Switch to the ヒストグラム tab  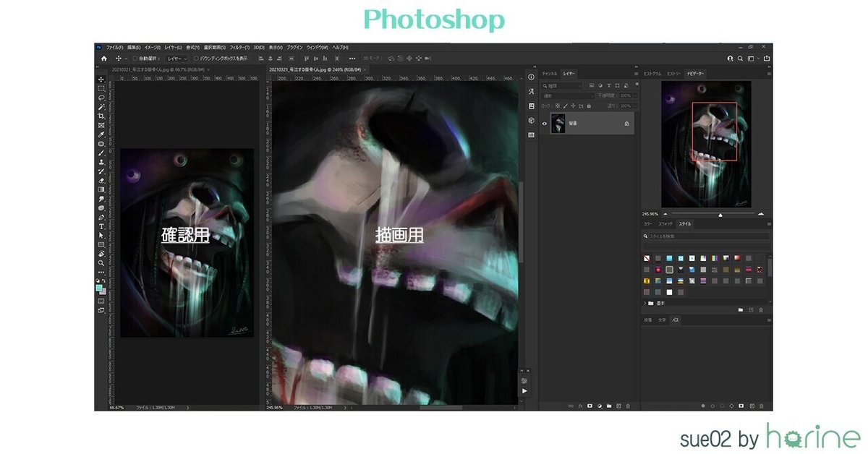click(652, 74)
